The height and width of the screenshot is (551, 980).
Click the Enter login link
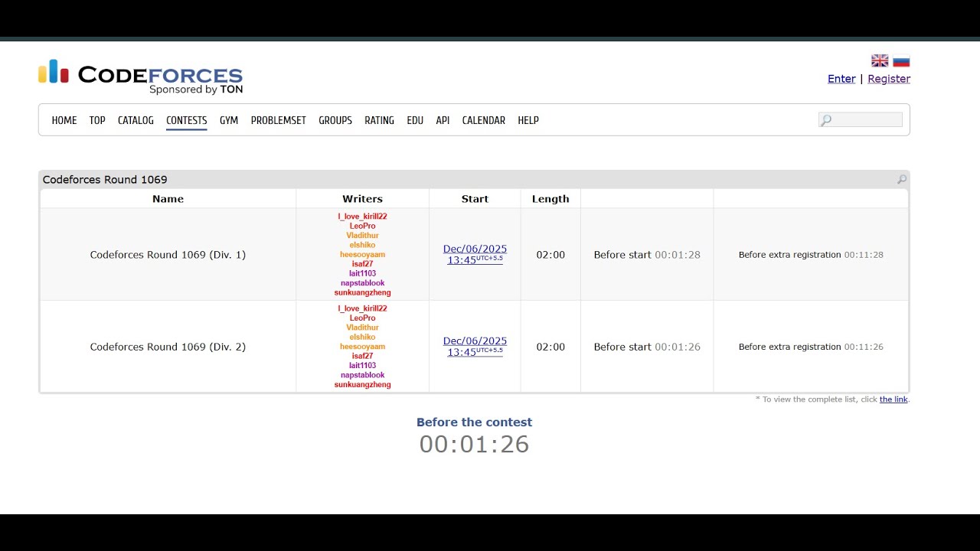(841, 79)
